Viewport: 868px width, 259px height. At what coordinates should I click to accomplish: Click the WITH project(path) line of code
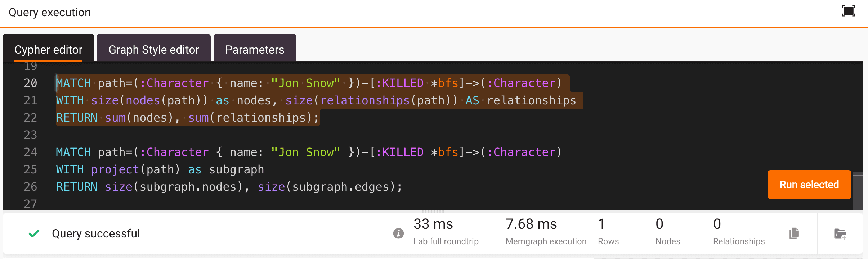(160, 169)
